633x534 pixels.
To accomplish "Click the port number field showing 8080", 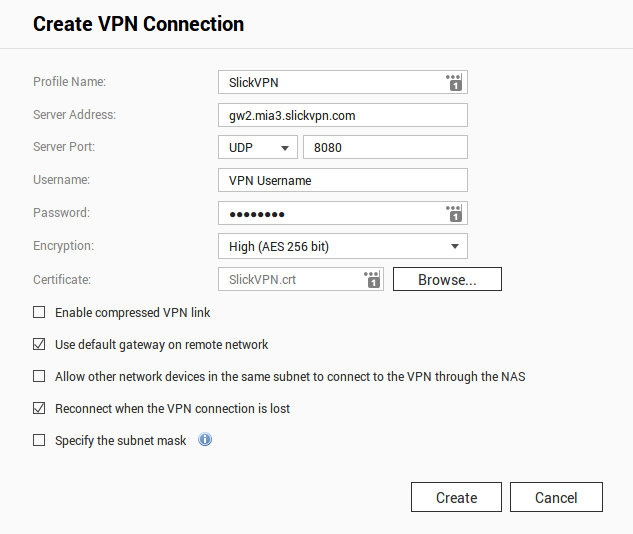I will 385,147.
